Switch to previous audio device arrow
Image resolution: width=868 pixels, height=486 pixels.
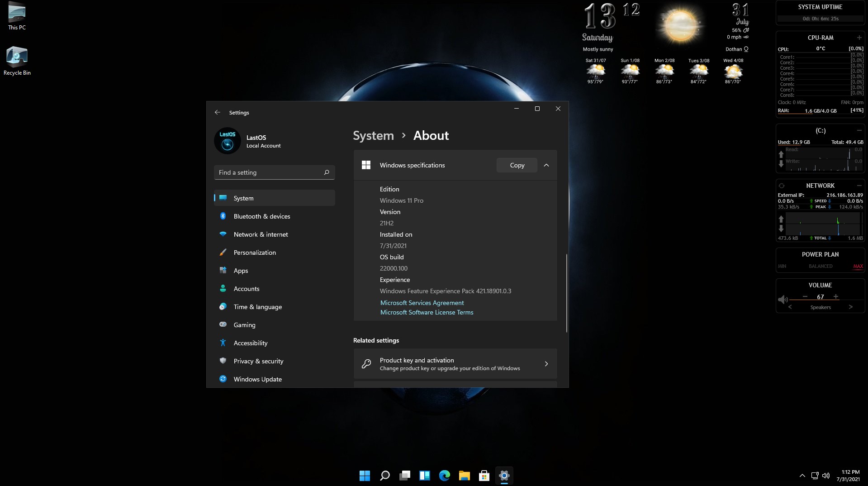coord(790,307)
